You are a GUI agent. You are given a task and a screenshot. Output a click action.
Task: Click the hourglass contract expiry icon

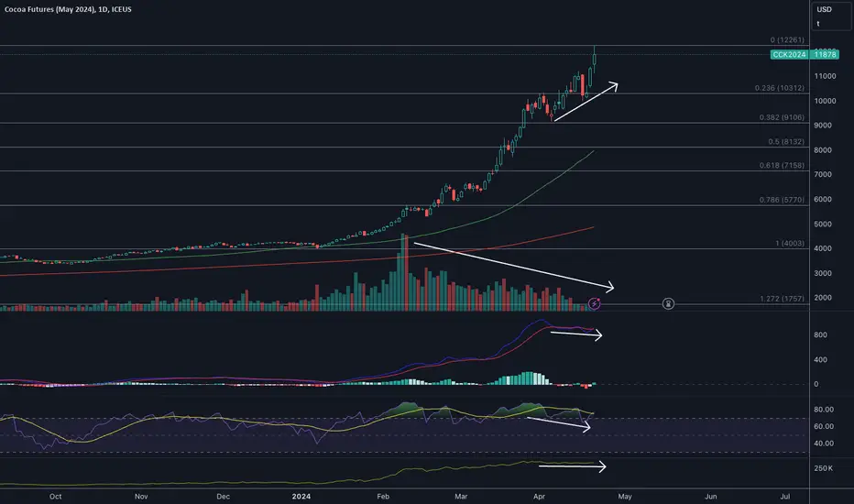coord(668,303)
